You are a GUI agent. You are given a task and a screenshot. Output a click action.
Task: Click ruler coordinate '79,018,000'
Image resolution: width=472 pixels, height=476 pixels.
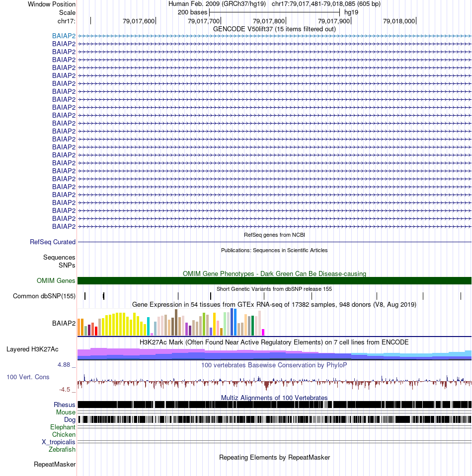(399, 21)
